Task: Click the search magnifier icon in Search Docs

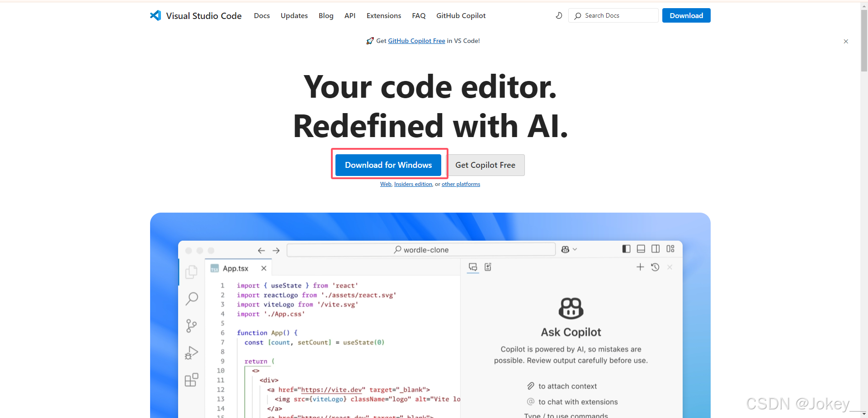Action: click(x=578, y=16)
